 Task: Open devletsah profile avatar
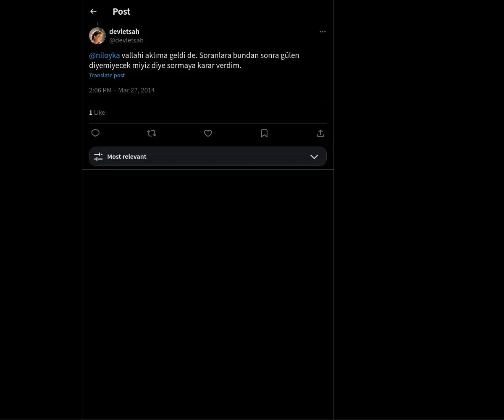tap(97, 36)
